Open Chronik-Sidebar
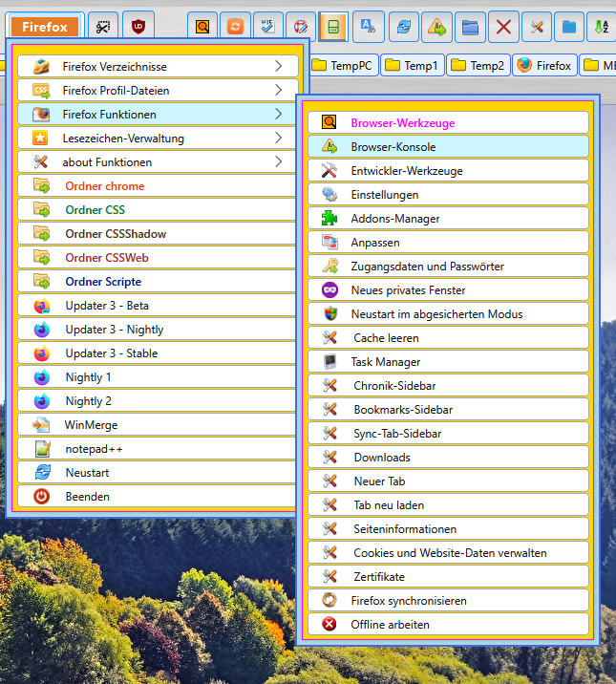The width and height of the screenshot is (616, 684). (448, 386)
